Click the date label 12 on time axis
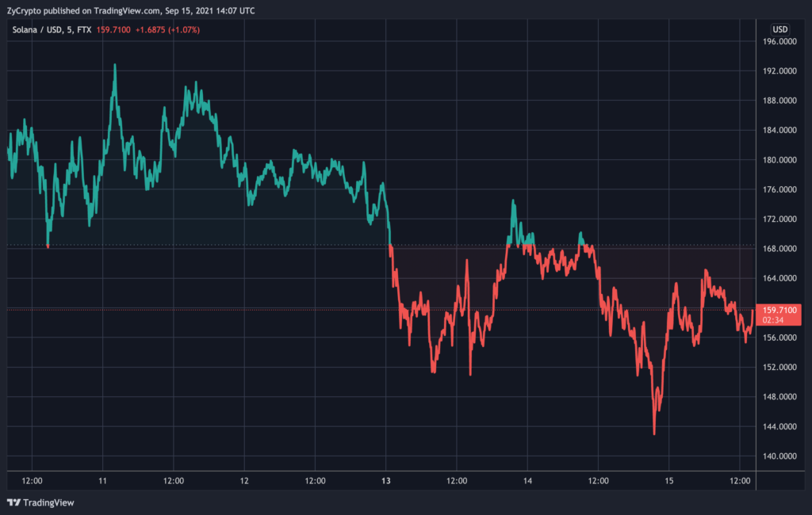 pos(244,481)
